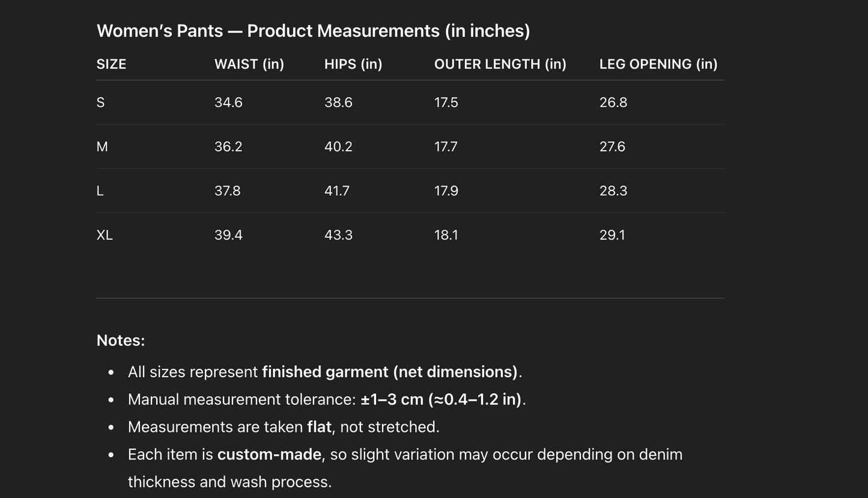Click the LEG OPENING (in) header
Image resolution: width=868 pixels, height=498 pixels.
pyautogui.click(x=658, y=64)
